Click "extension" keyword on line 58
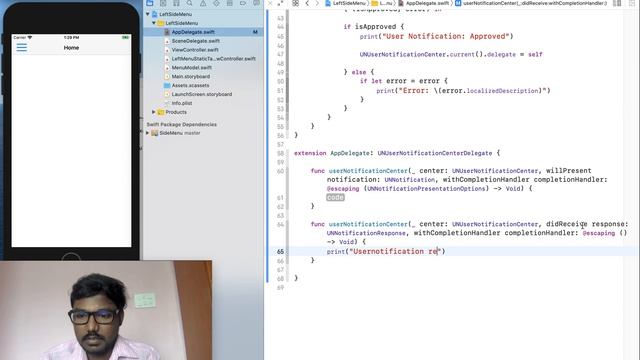Viewport: 640px width, 360px height. click(x=310, y=153)
